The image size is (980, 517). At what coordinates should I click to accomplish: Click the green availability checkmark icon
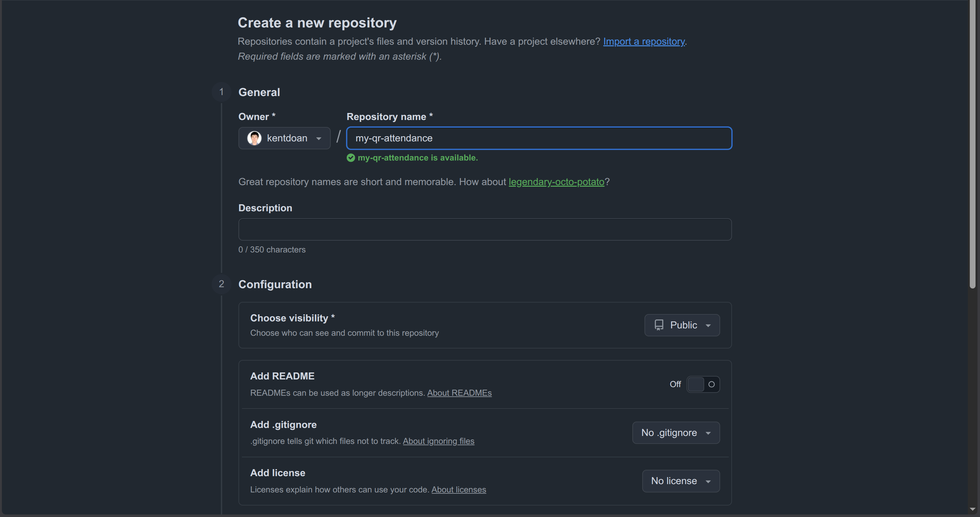click(351, 158)
